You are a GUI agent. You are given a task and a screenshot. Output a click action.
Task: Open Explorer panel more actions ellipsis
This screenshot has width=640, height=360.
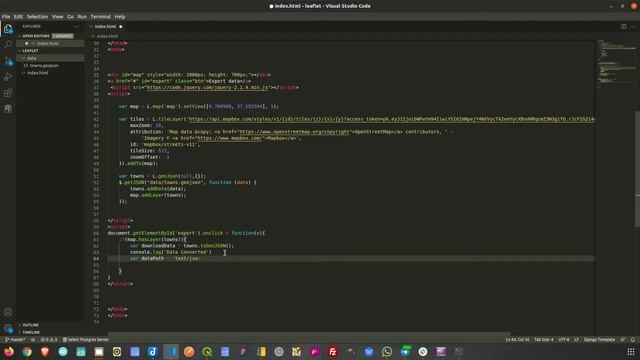(x=77, y=26)
